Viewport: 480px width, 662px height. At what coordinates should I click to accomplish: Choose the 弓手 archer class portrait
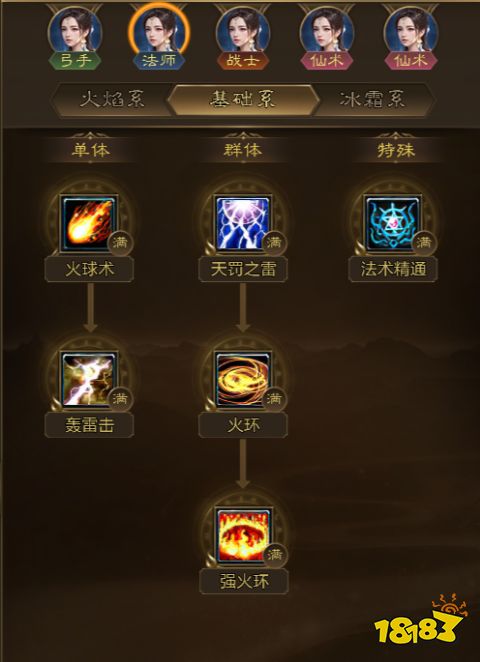coord(75,38)
